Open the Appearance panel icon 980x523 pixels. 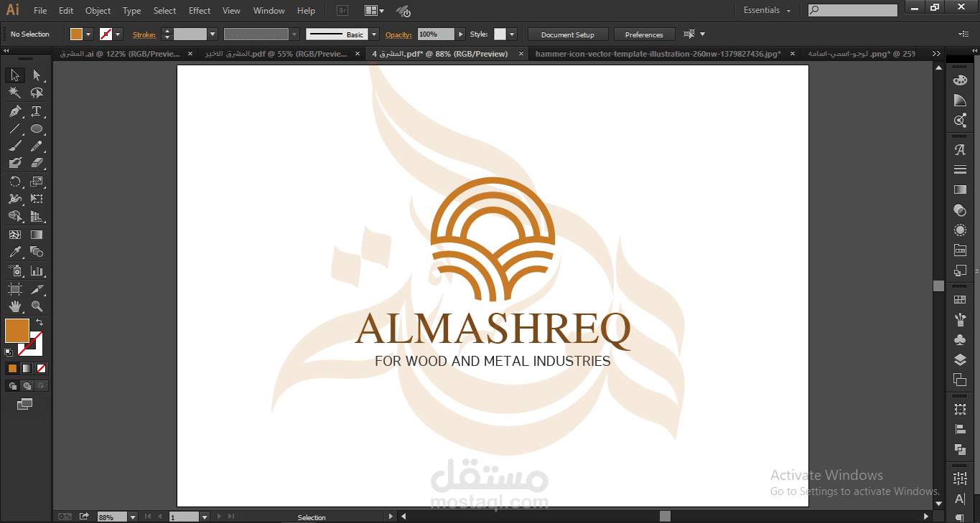coord(960,230)
